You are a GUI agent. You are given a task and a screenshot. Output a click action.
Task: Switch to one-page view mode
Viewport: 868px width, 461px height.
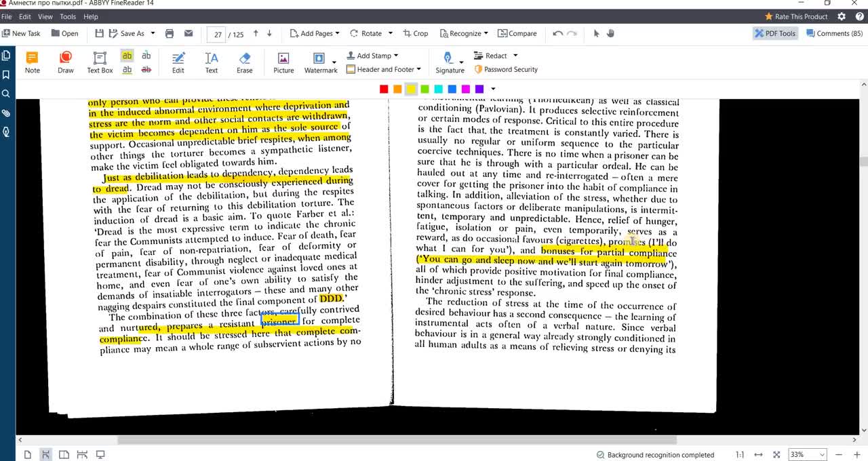point(28,454)
